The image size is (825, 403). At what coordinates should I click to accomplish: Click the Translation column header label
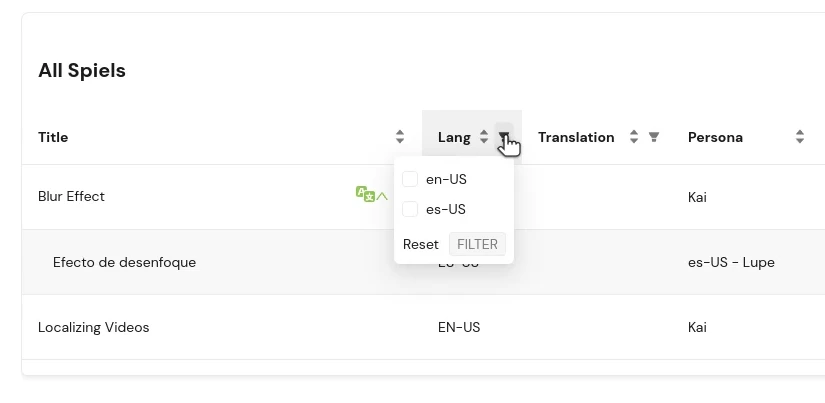tap(576, 137)
